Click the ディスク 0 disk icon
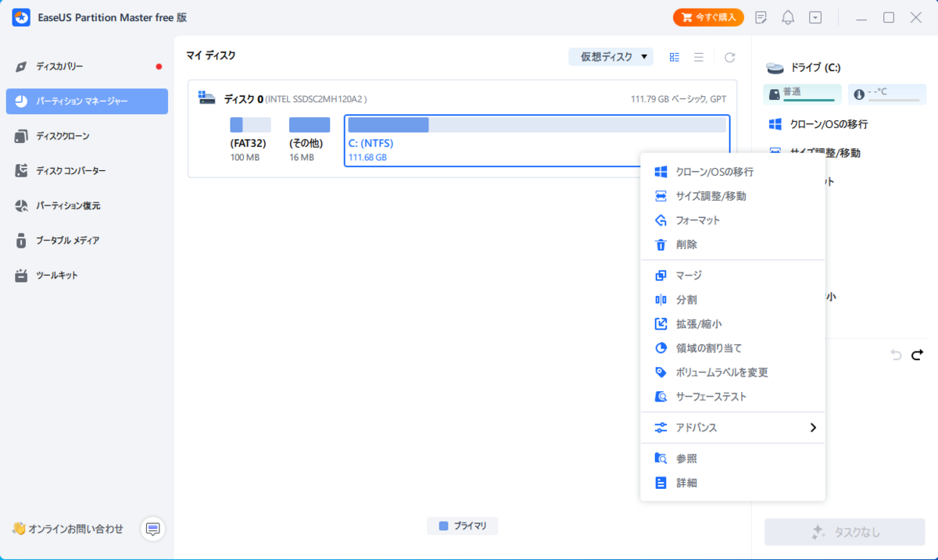 coord(206,98)
